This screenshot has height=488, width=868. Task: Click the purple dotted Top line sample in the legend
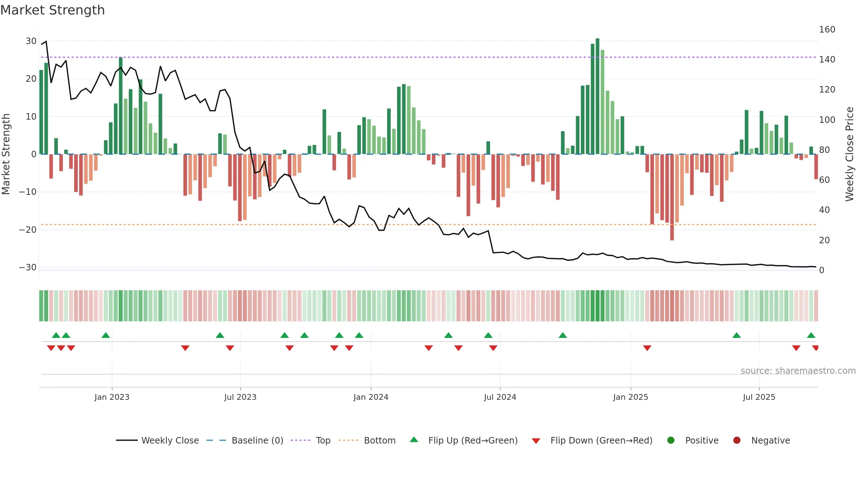point(301,440)
